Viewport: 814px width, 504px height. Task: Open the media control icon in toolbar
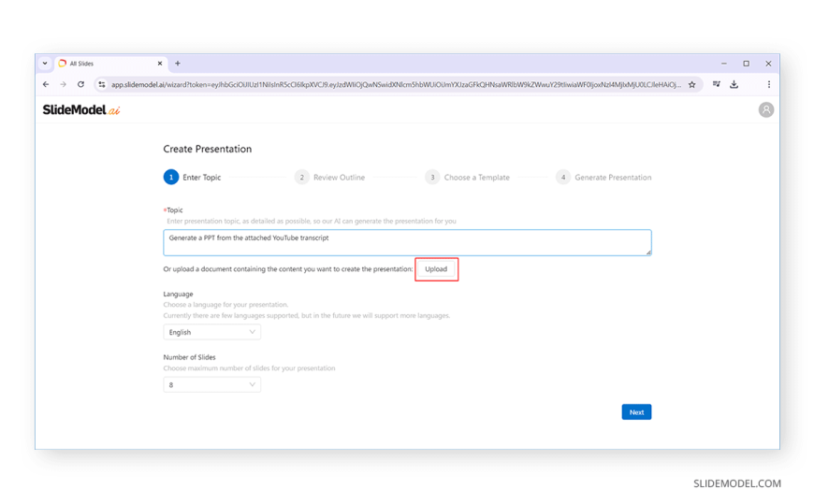tap(717, 84)
